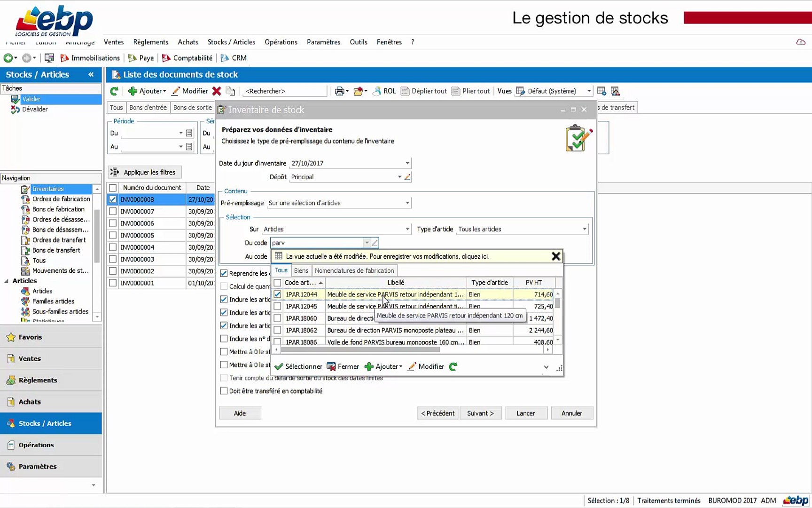812x508 pixels.
Task: Open the Paye module shortcut
Action: (x=141, y=58)
